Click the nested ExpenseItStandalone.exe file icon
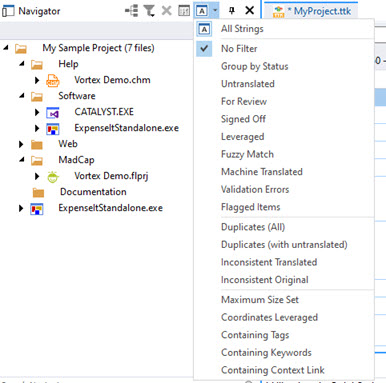The width and height of the screenshot is (386, 383). (53, 129)
